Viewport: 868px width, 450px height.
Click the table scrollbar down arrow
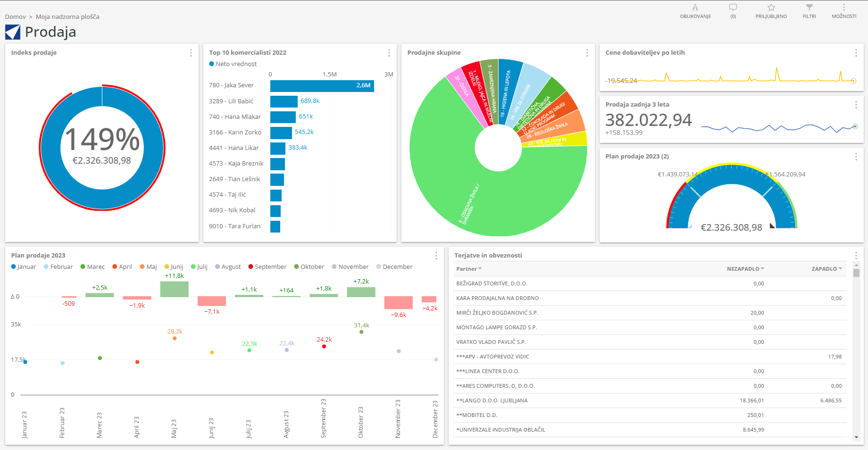coord(856,437)
